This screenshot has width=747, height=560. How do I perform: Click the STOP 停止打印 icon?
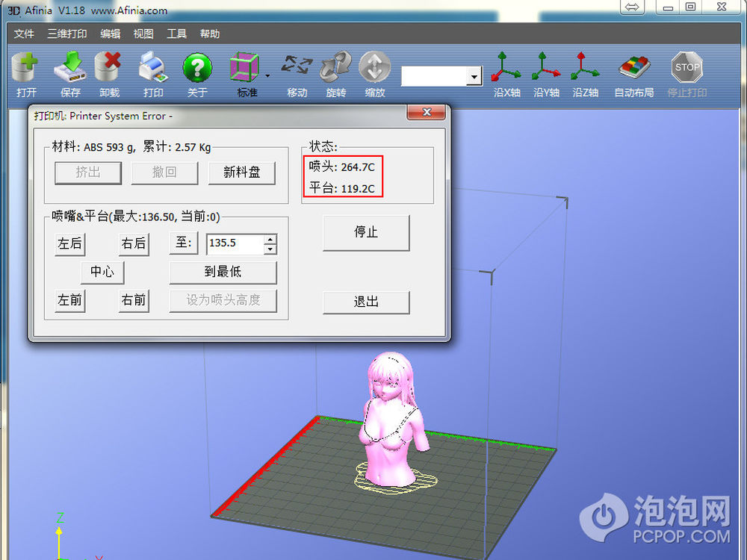click(686, 68)
